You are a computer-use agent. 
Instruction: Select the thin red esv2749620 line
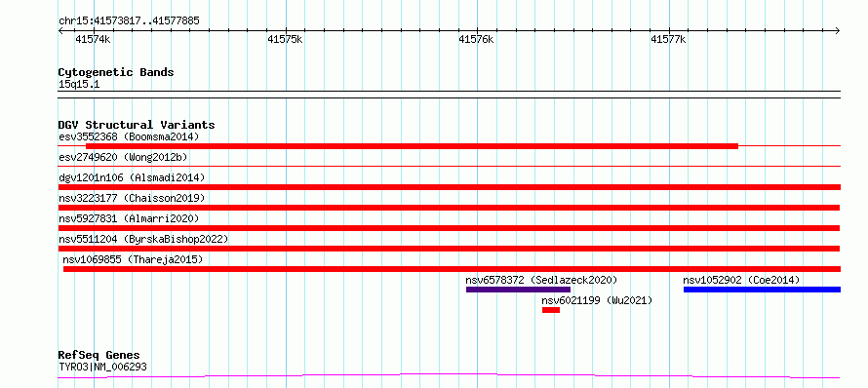(450, 166)
